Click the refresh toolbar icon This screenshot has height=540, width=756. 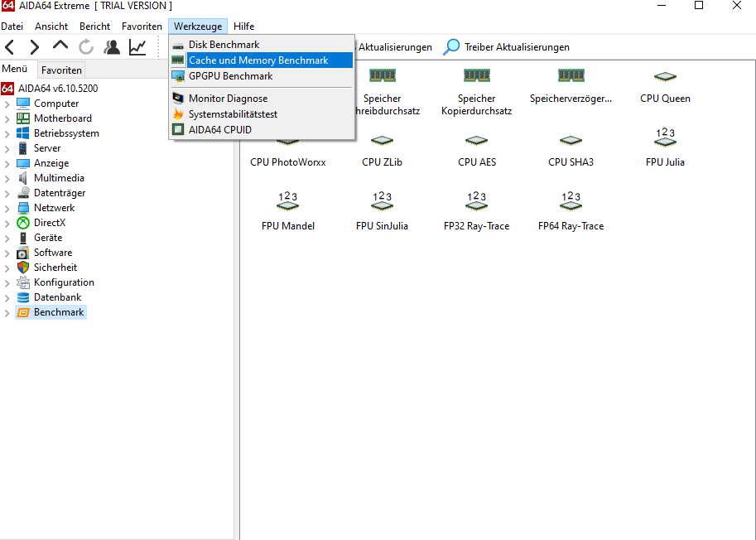click(x=86, y=46)
